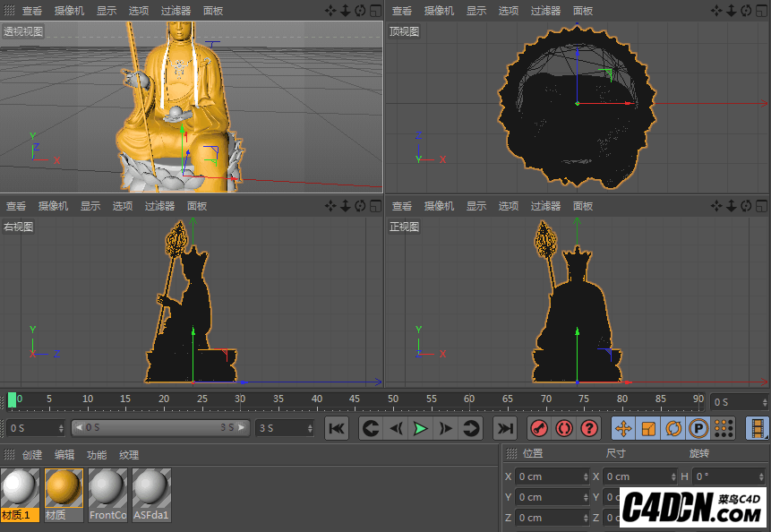Viewport: 771px width, 532px height.
Task: Toggle scale keyframe recording
Action: [x=648, y=428]
